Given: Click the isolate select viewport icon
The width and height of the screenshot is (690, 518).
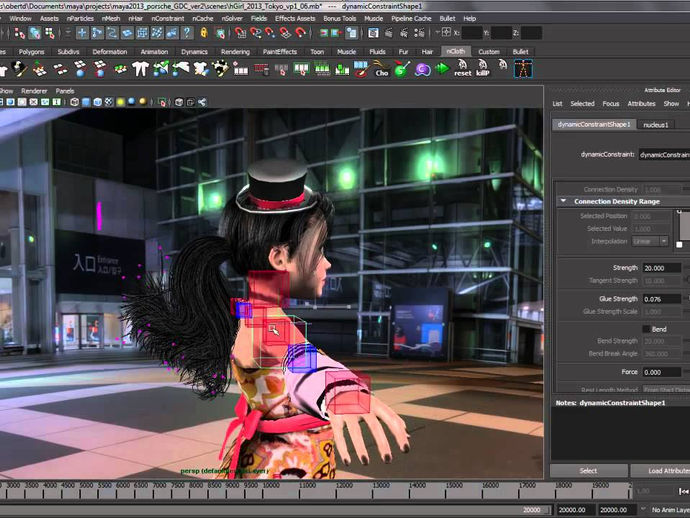Looking at the screenshot, I should coord(162,102).
